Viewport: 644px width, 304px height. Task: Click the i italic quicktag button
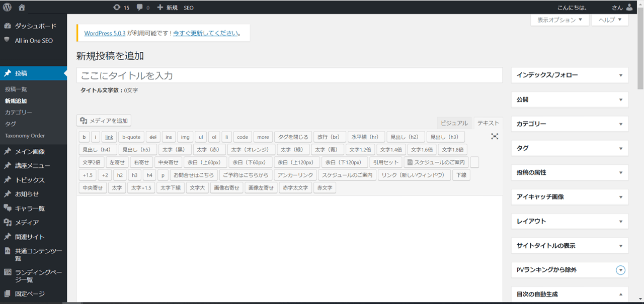coord(96,137)
